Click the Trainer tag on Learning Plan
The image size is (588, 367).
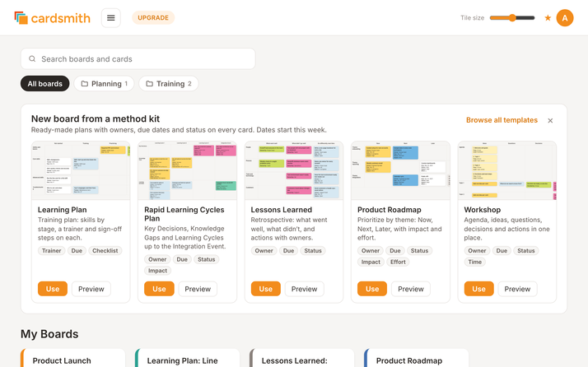(51, 250)
